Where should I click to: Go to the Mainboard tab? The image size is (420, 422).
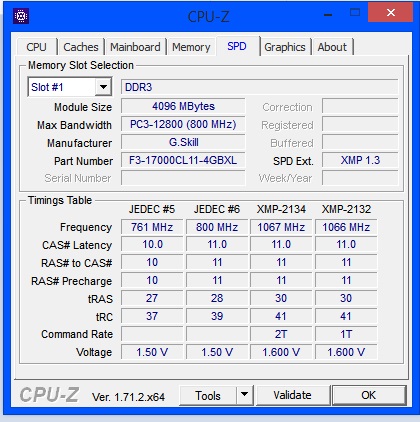point(135,47)
